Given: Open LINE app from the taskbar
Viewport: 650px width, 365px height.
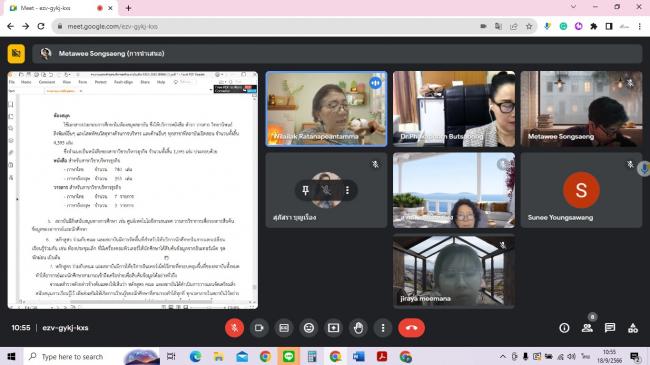Looking at the screenshot, I should (x=289, y=356).
